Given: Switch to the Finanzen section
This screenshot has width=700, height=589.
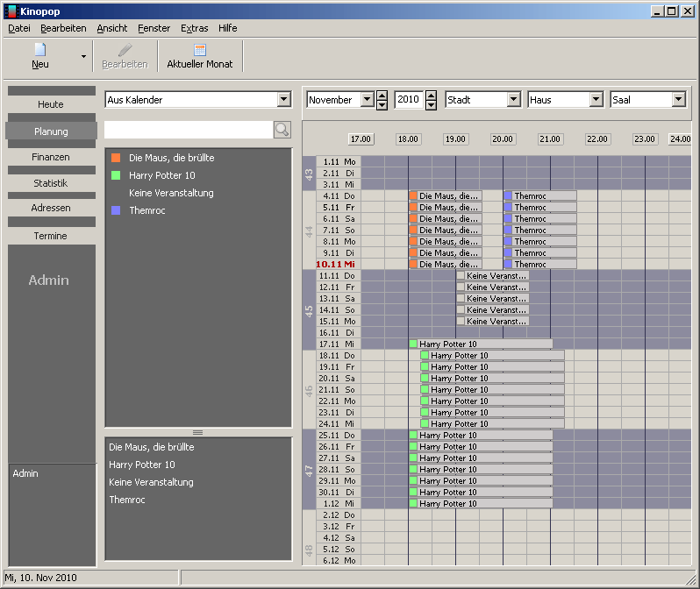Looking at the screenshot, I should 51,157.
